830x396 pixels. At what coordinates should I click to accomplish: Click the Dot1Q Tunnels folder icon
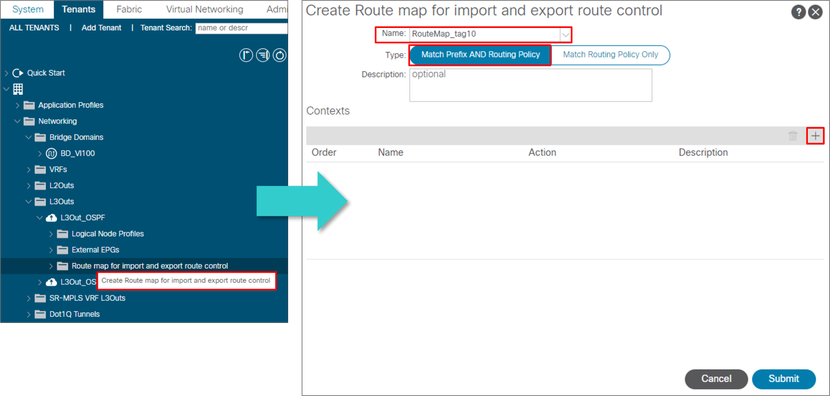tap(40, 314)
